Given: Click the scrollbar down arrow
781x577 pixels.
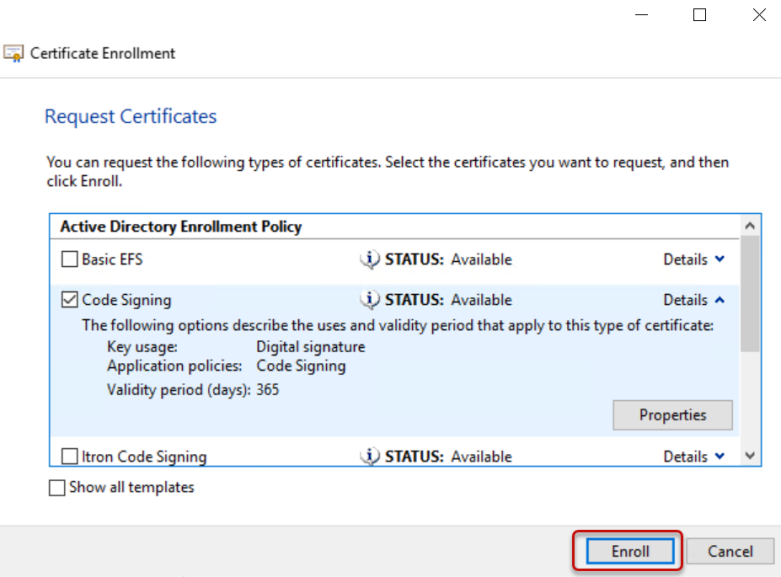Looking at the screenshot, I should click(750, 455).
